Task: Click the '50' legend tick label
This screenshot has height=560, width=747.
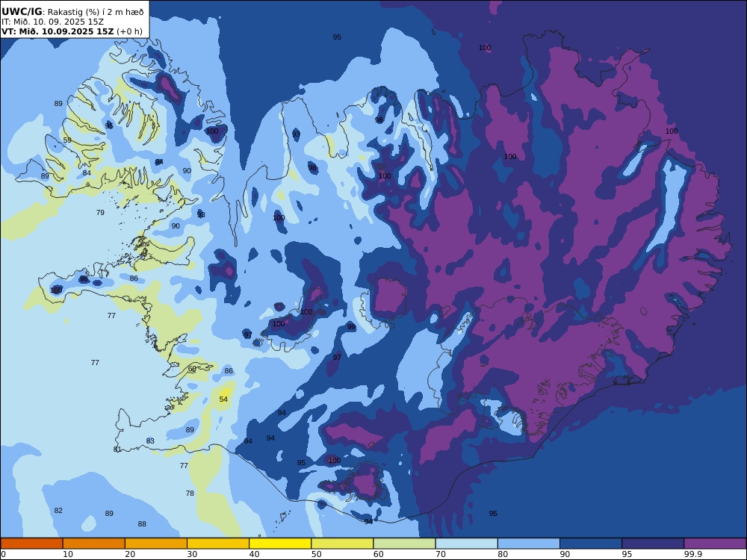Action: tap(316, 554)
